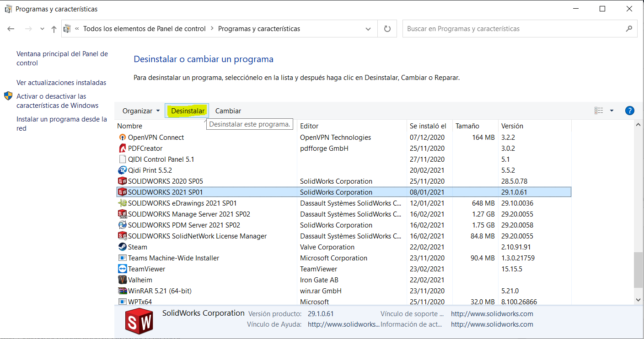
Task: Click the SOLIDWORKS 2021 SP01 row icon
Action: (x=122, y=192)
